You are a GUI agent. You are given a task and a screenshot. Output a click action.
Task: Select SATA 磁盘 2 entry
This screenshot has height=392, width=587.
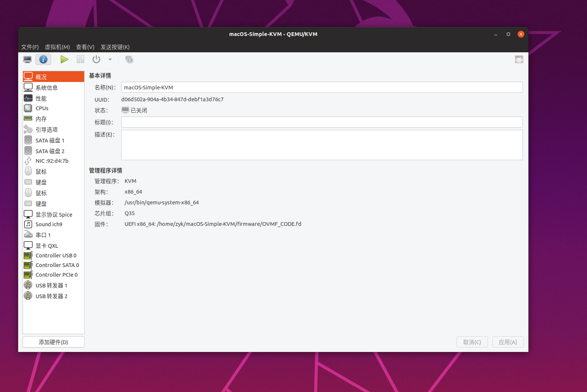click(53, 151)
